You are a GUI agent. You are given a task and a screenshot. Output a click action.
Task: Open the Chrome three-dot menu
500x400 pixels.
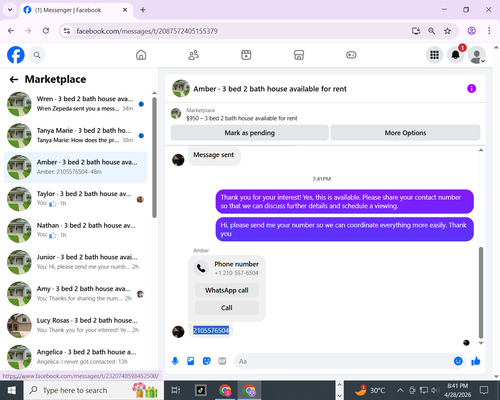489,31
